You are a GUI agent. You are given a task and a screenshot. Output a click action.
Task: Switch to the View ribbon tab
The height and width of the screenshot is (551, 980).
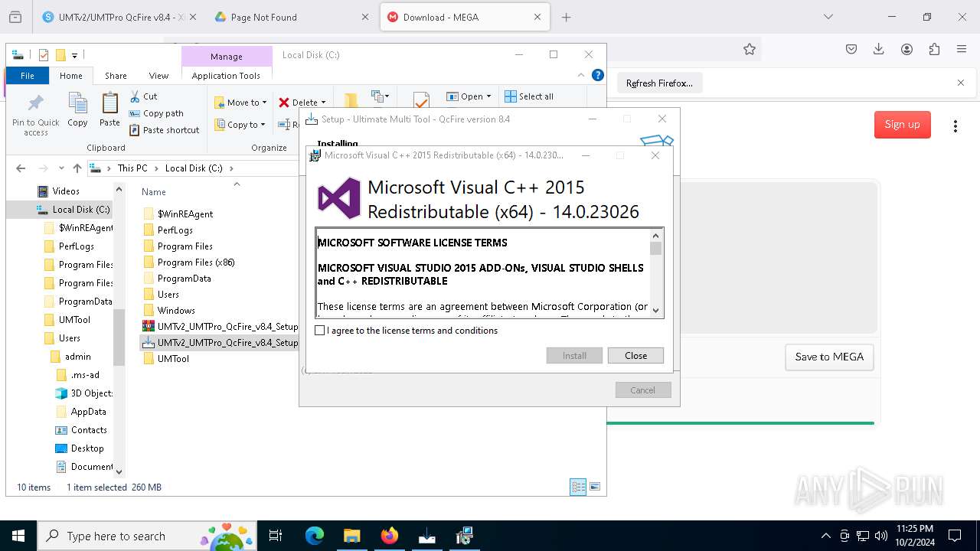pyautogui.click(x=158, y=76)
